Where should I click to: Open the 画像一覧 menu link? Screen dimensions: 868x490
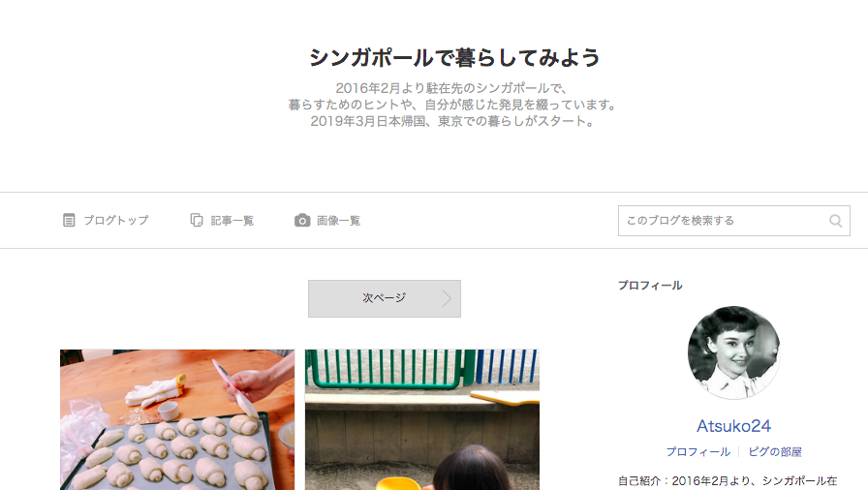pos(327,221)
